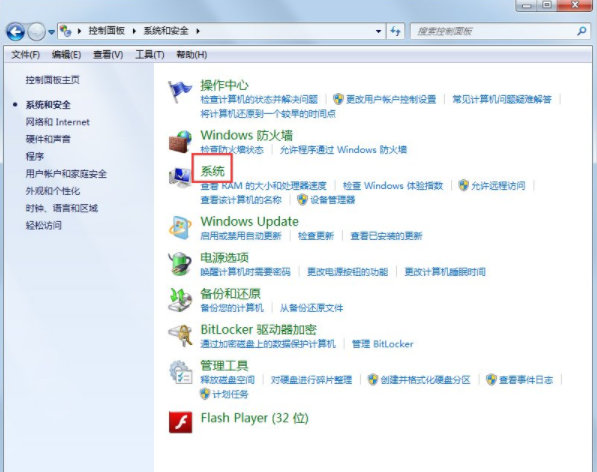Go back with the blue arrow button

[15, 32]
